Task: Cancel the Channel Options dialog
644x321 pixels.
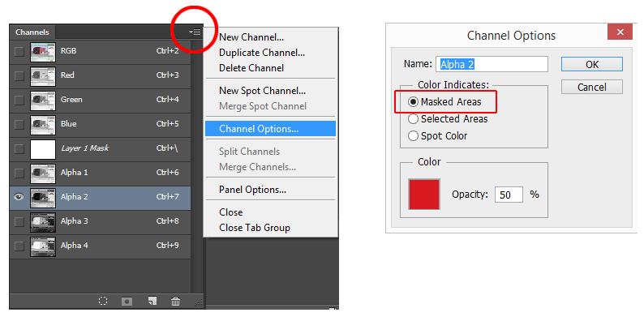Action: tap(592, 87)
